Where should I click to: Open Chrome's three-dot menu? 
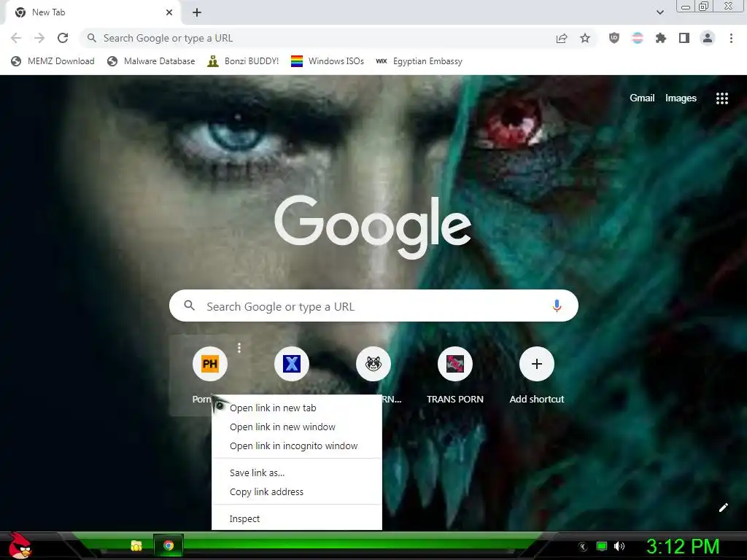coord(731,38)
